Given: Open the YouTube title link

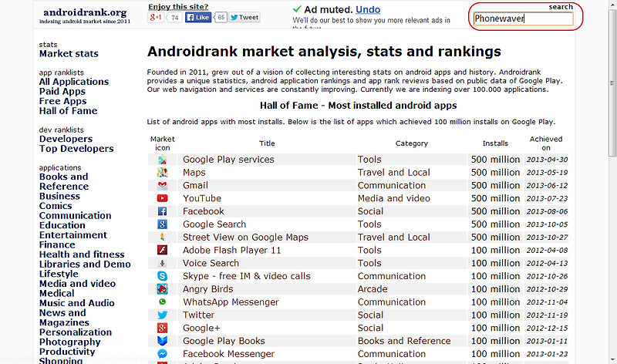Looking at the screenshot, I should [x=202, y=198].
